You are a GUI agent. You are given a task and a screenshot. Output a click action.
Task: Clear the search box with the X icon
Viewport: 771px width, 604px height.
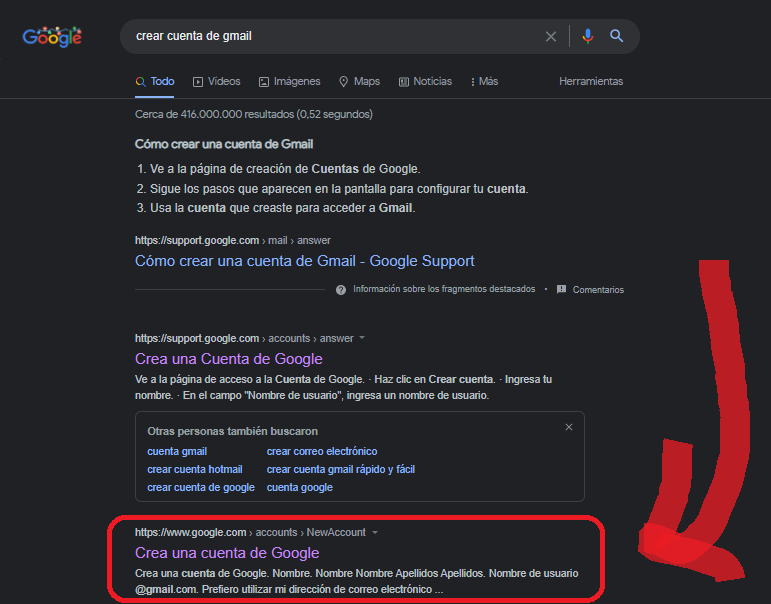(551, 37)
